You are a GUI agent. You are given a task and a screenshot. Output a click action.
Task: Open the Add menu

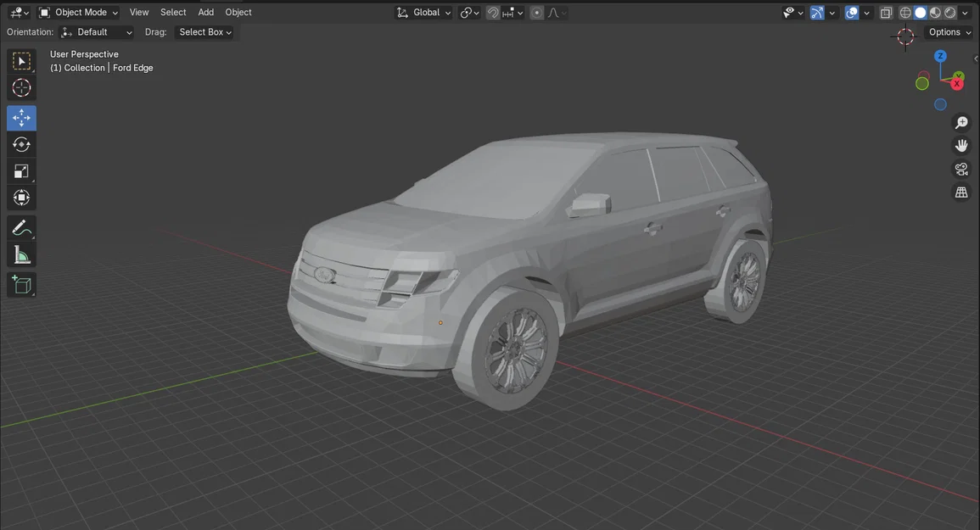click(205, 12)
